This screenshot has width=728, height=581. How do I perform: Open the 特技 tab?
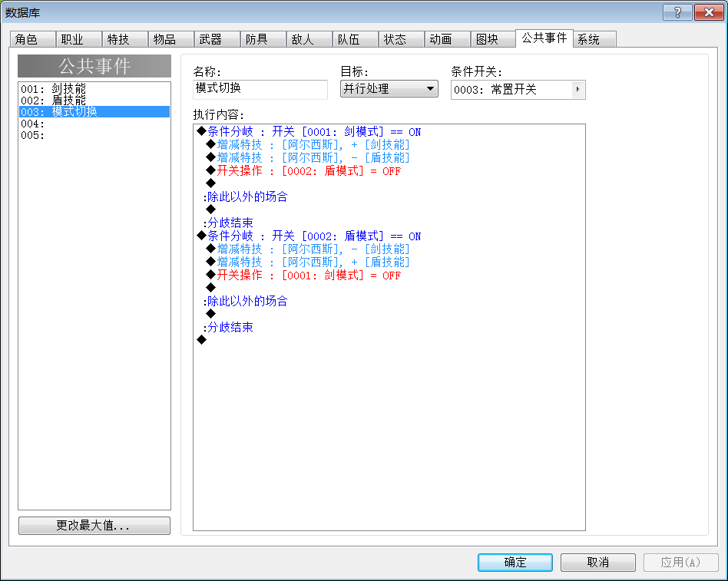pos(124,39)
